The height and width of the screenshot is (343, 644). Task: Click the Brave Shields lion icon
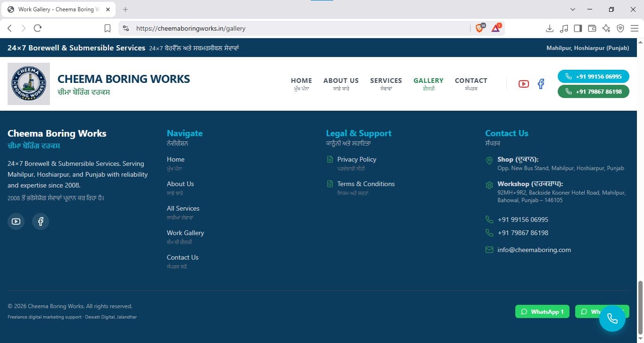click(480, 28)
